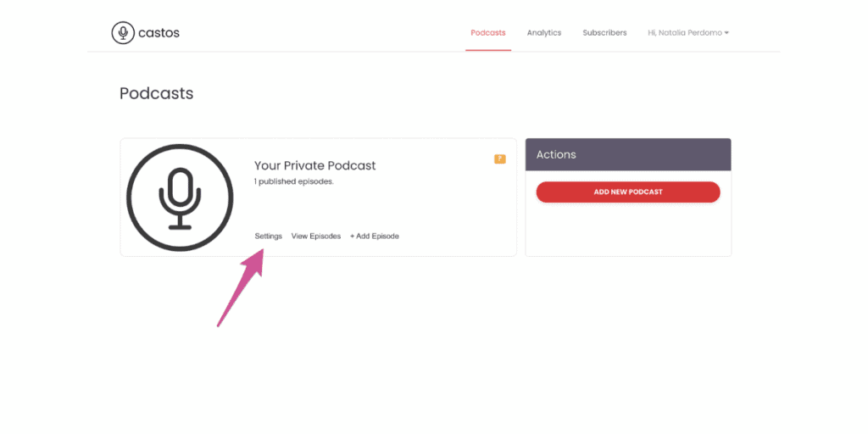This screenshot has width=868, height=434.
Task: Click the View Episodes link
Action: [x=316, y=236]
